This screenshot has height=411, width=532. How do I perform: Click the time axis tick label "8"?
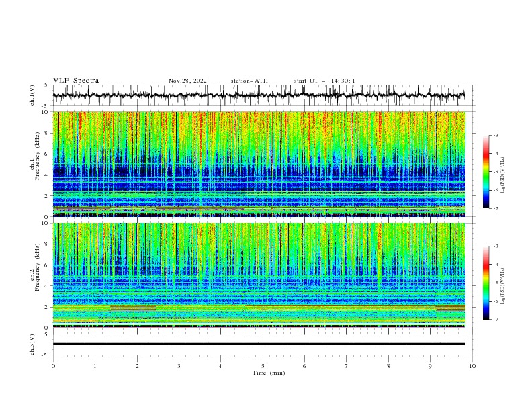pyautogui.click(x=388, y=366)
